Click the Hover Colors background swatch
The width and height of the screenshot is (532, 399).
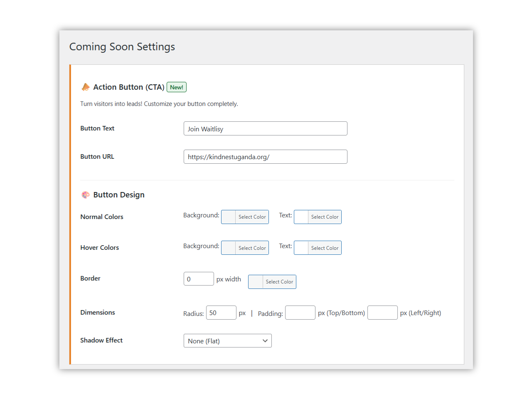[x=229, y=248]
